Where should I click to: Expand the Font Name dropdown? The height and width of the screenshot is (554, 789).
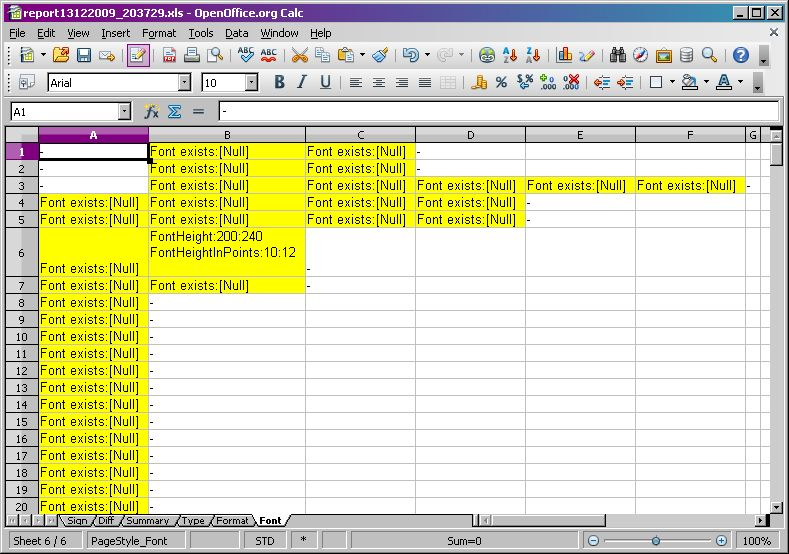pos(184,83)
